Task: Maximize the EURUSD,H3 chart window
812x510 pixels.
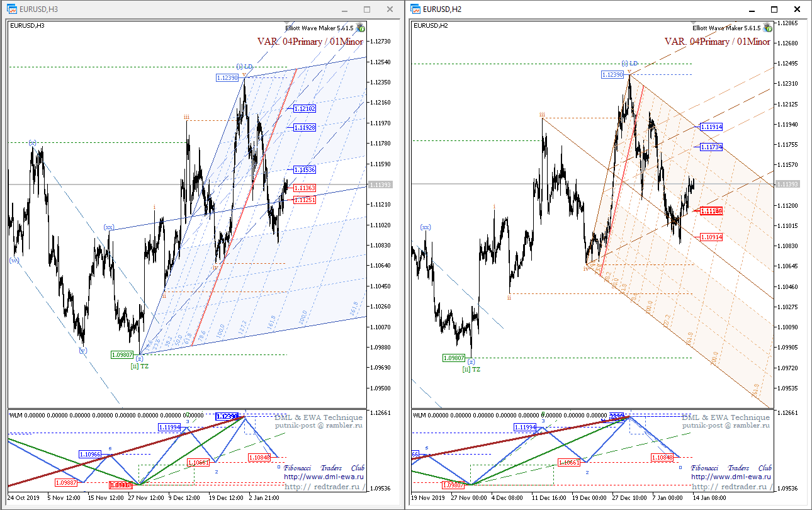Action: (x=367, y=9)
